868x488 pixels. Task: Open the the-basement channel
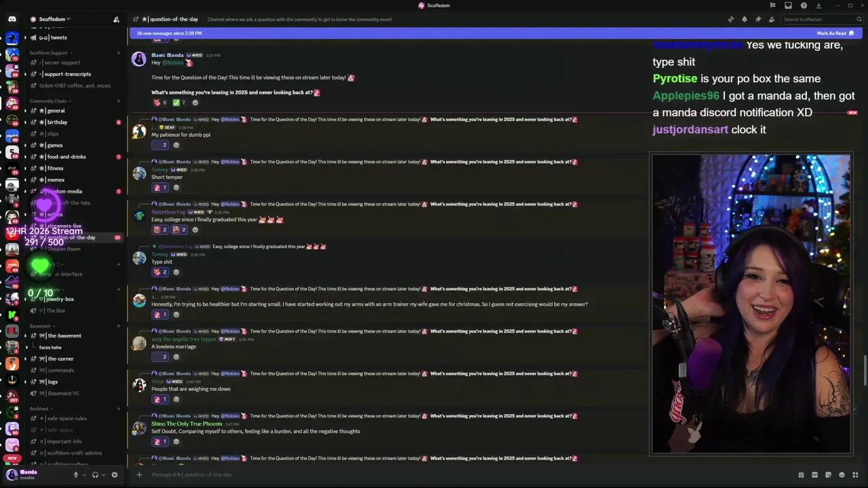[x=75, y=335]
